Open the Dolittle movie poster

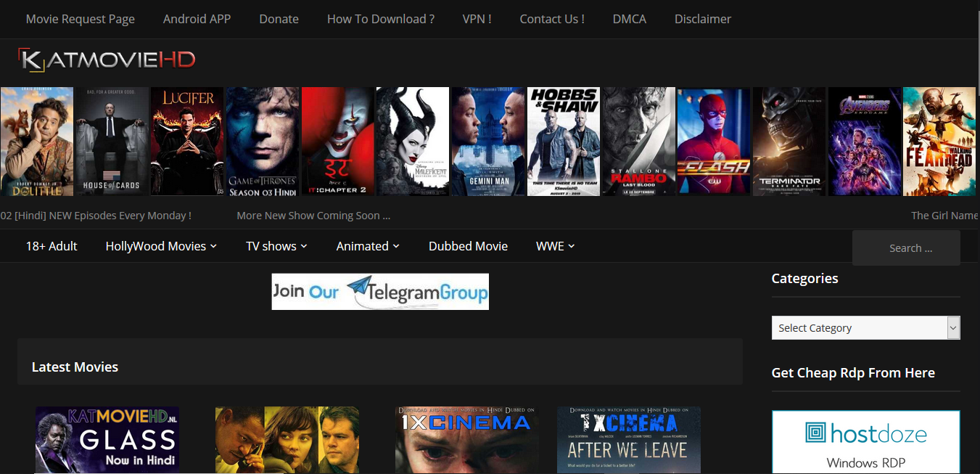tap(37, 142)
